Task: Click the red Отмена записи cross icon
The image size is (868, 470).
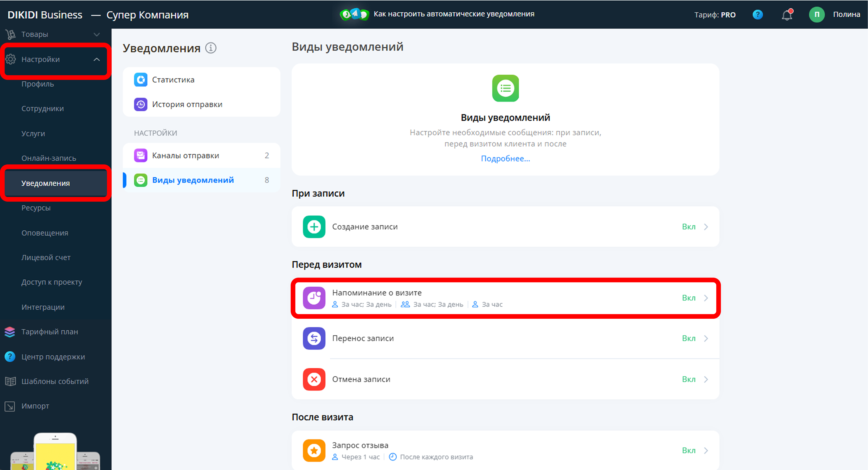Action: click(x=314, y=379)
